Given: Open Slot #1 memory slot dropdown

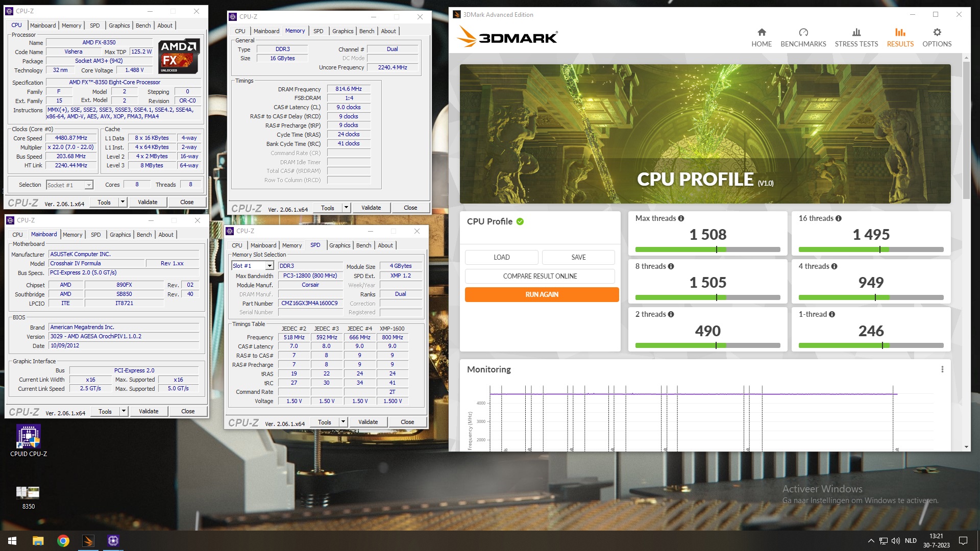Looking at the screenshot, I should coord(253,266).
